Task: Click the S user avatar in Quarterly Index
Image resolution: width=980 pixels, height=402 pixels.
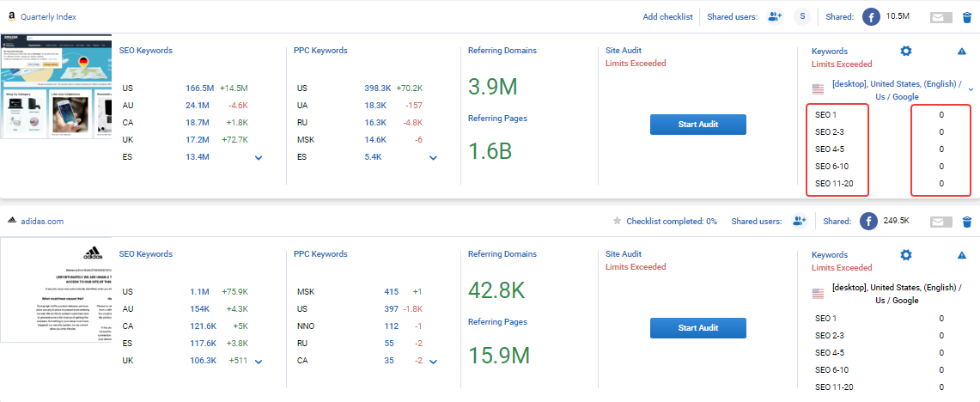Action: [802, 17]
